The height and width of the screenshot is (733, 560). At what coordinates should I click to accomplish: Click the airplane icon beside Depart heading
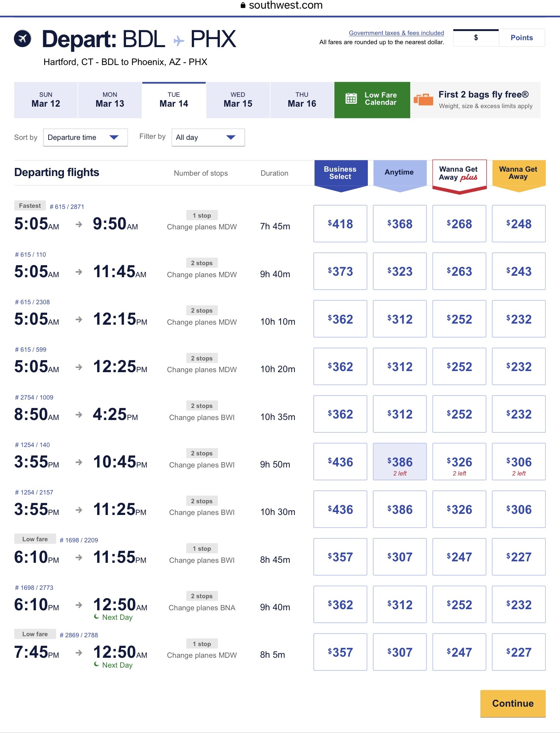pos(23,38)
